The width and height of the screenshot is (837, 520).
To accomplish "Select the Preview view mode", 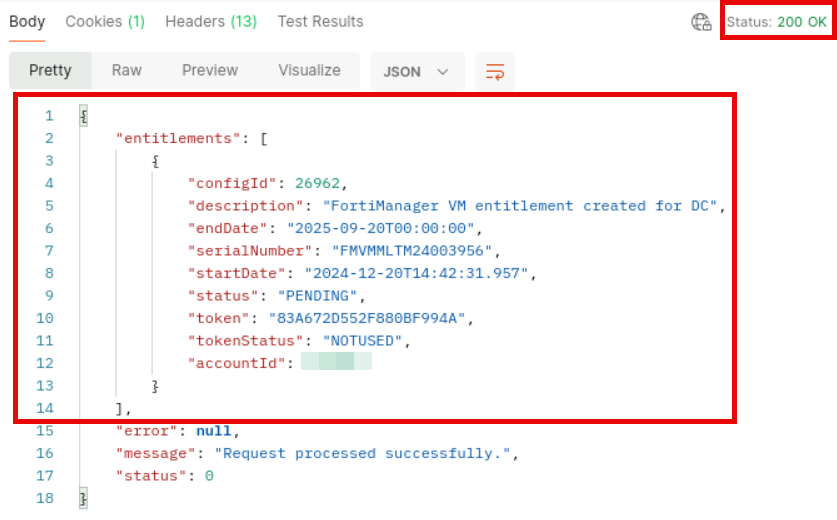I will (x=210, y=70).
